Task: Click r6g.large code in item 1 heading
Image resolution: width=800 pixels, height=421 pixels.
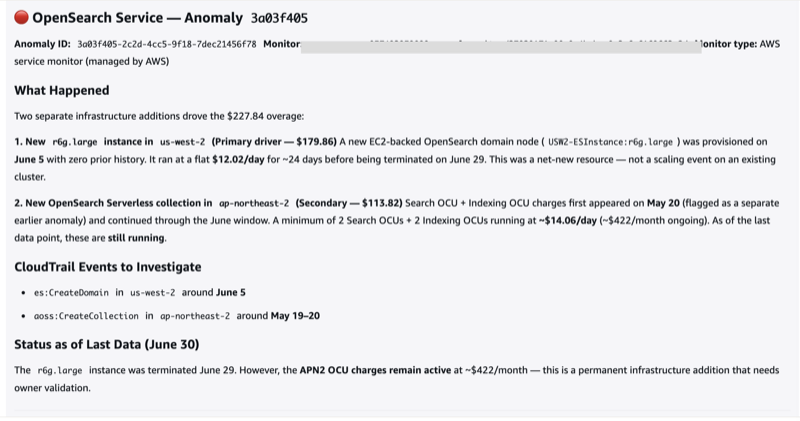Action: point(74,142)
